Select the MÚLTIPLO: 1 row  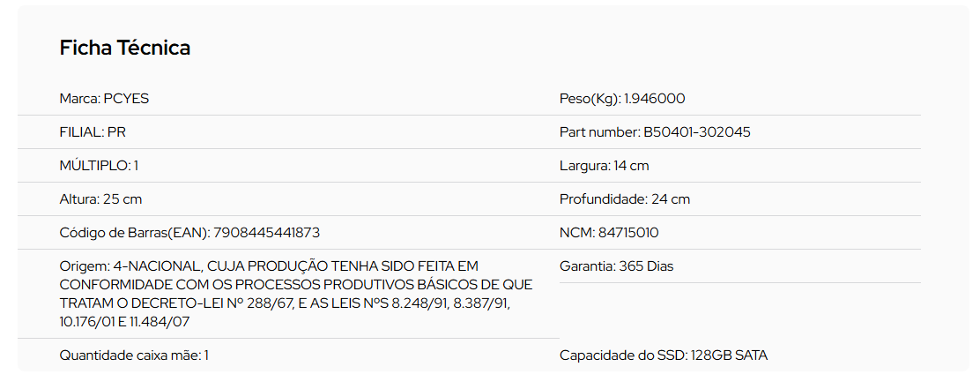pos(288,166)
